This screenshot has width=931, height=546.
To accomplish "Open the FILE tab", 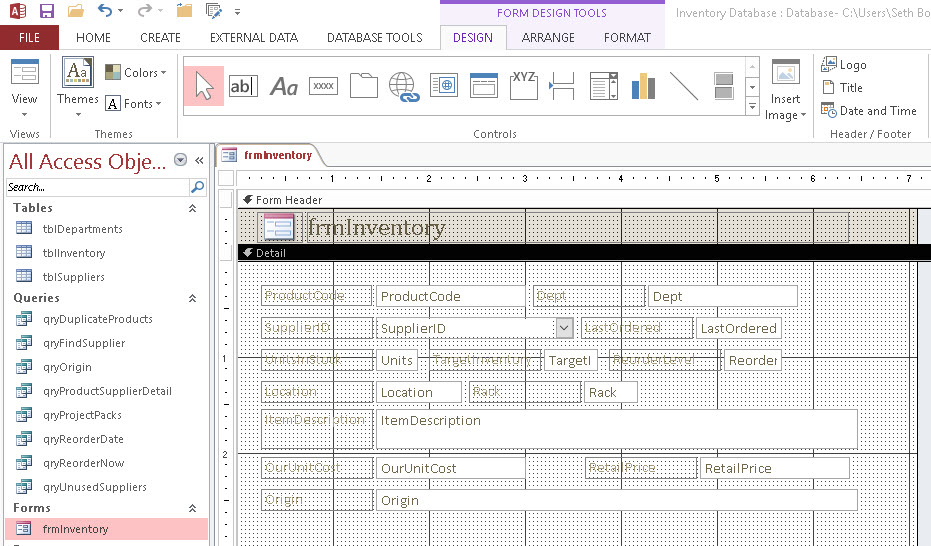I will [29, 38].
